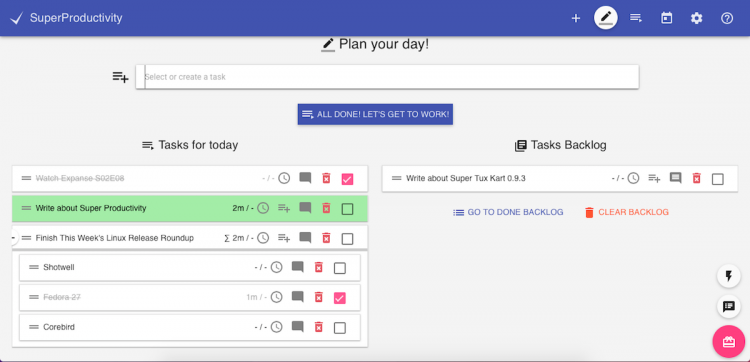
Task: Open the work view list icon in header
Action: pyautogui.click(x=636, y=18)
